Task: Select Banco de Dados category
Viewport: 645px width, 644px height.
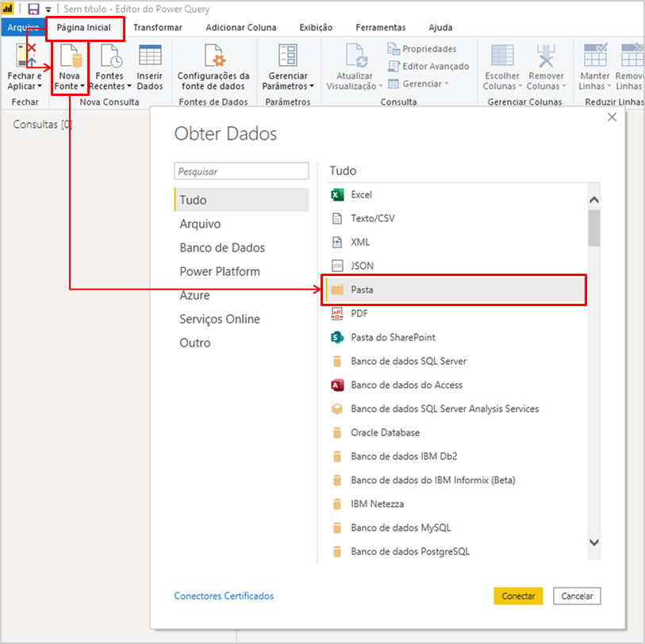Action: [222, 247]
